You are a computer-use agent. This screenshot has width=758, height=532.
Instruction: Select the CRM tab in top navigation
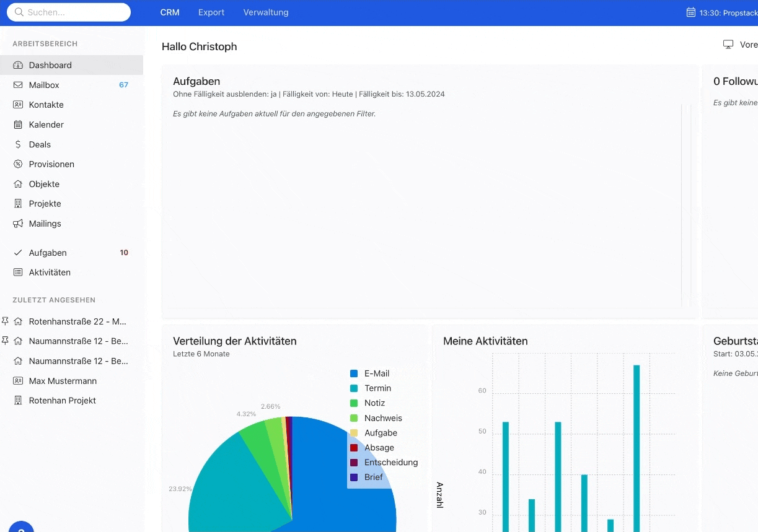pos(170,12)
